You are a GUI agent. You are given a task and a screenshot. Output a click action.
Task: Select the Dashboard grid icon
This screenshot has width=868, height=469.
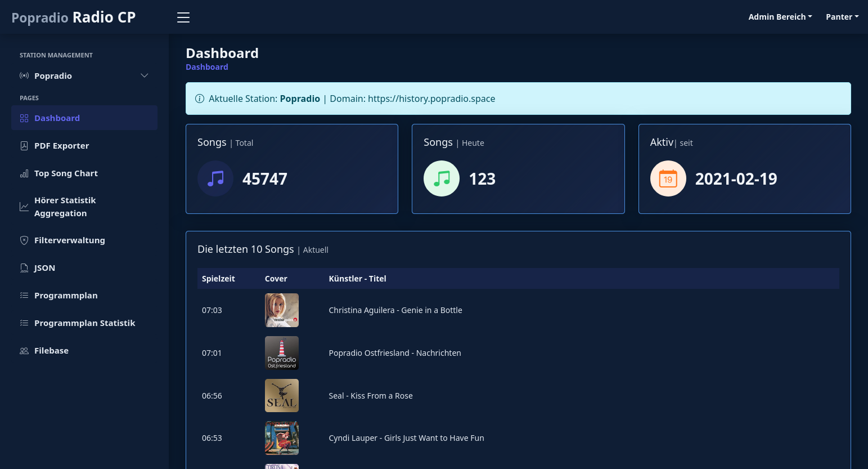(x=24, y=118)
